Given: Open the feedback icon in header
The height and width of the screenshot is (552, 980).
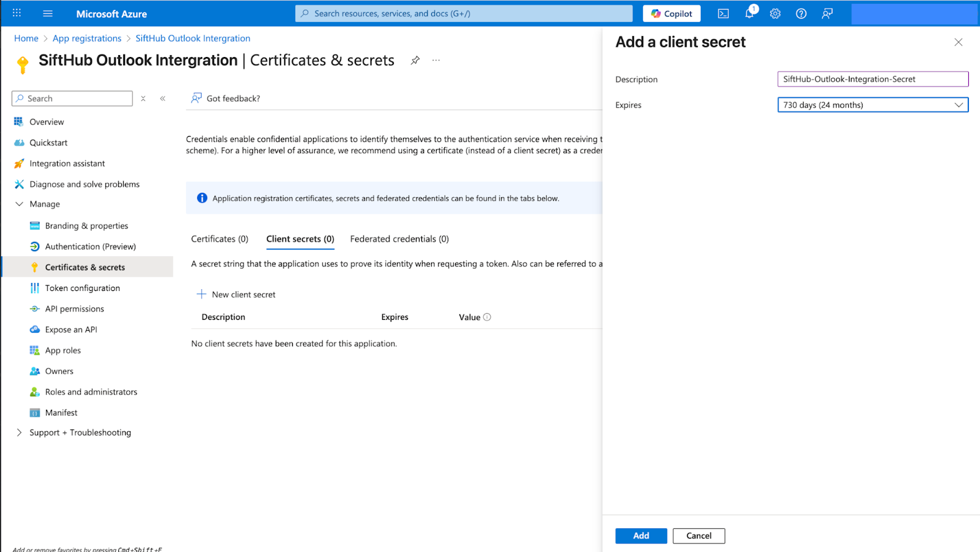Looking at the screenshot, I should 827,13.
